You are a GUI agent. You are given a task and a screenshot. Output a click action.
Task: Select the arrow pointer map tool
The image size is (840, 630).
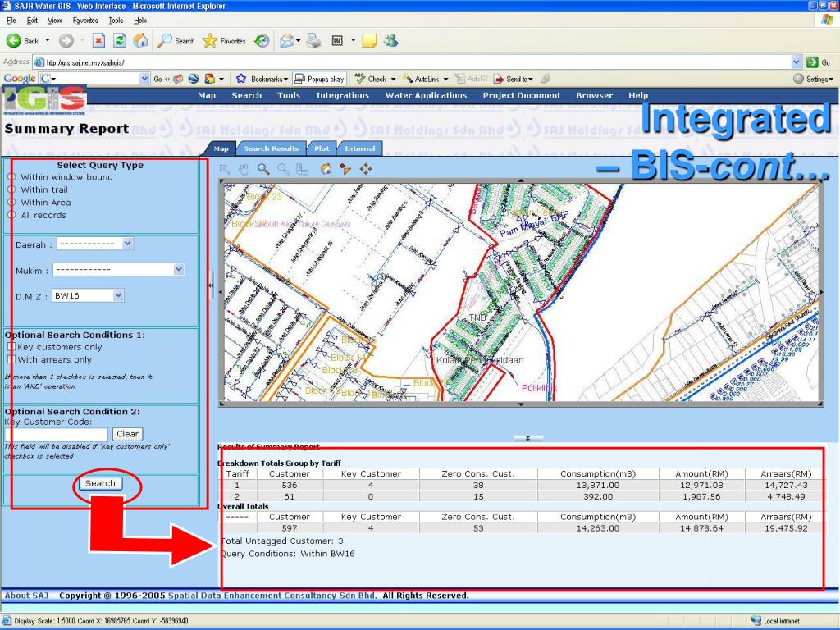[225, 169]
